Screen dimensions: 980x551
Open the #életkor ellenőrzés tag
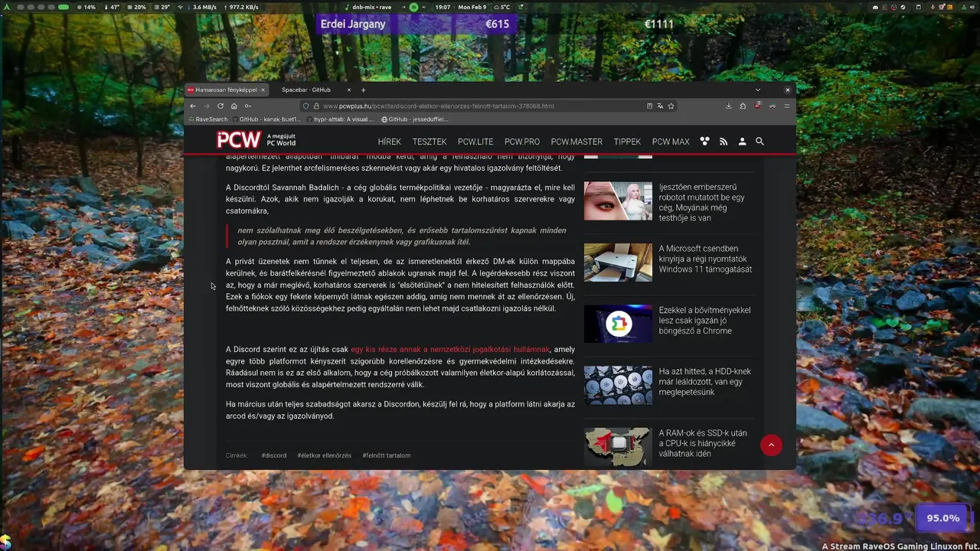click(324, 455)
